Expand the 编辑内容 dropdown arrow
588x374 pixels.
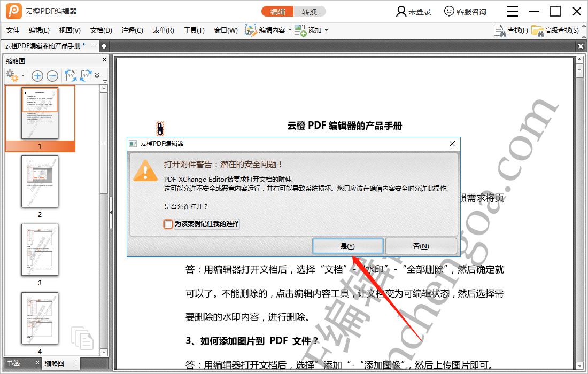(x=290, y=30)
